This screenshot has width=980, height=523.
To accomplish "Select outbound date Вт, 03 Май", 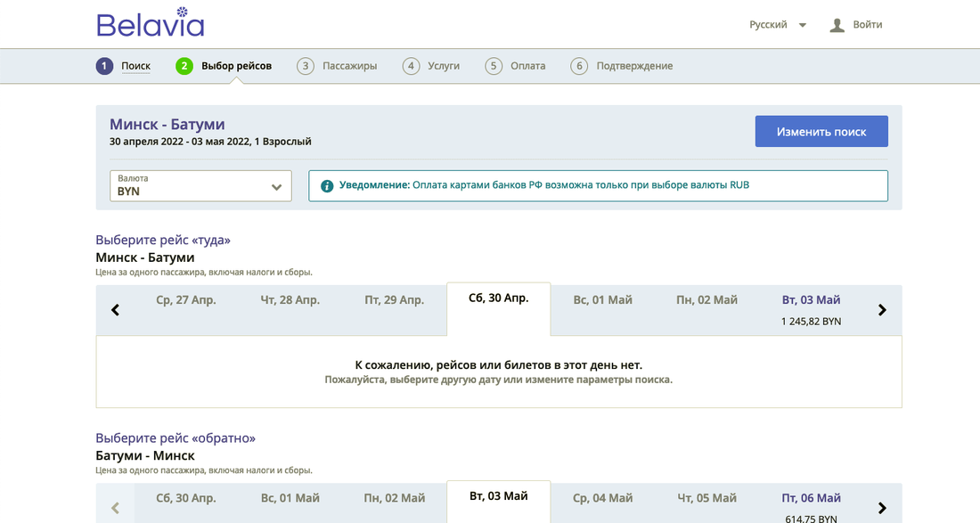I will [811, 309].
